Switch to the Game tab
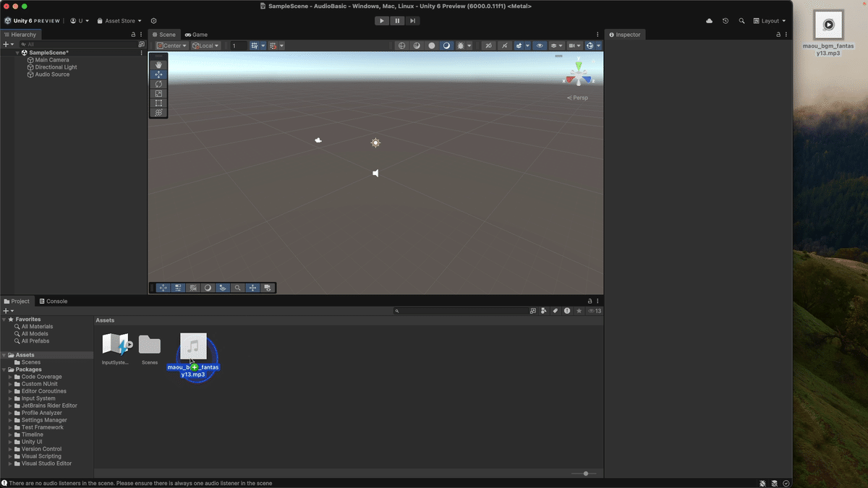This screenshot has height=488, width=868. [x=195, y=34]
